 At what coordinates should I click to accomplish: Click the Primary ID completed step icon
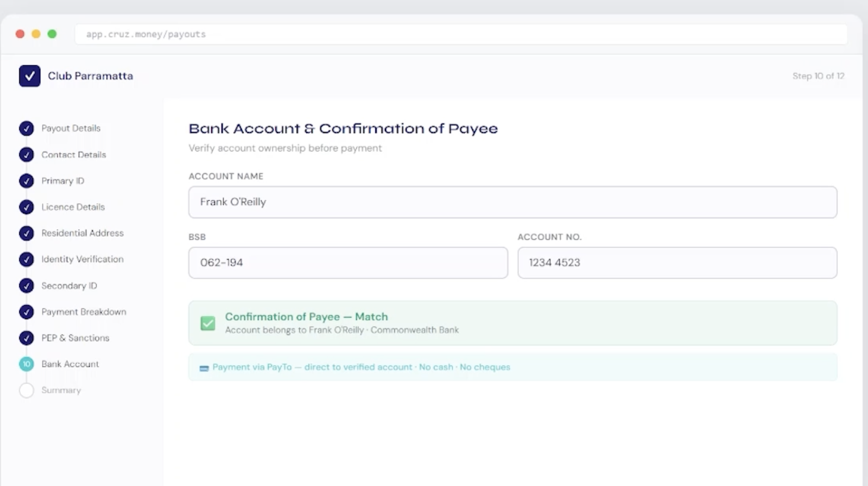coord(26,181)
